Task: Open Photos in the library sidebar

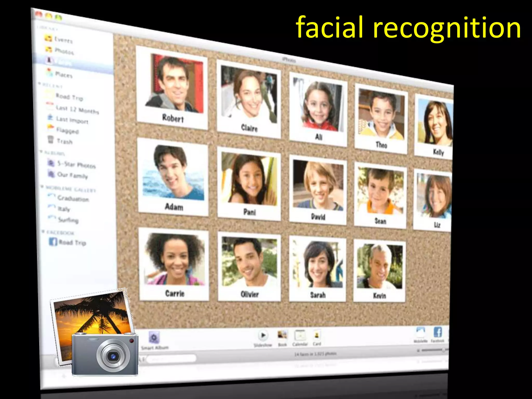Action: tap(59, 51)
